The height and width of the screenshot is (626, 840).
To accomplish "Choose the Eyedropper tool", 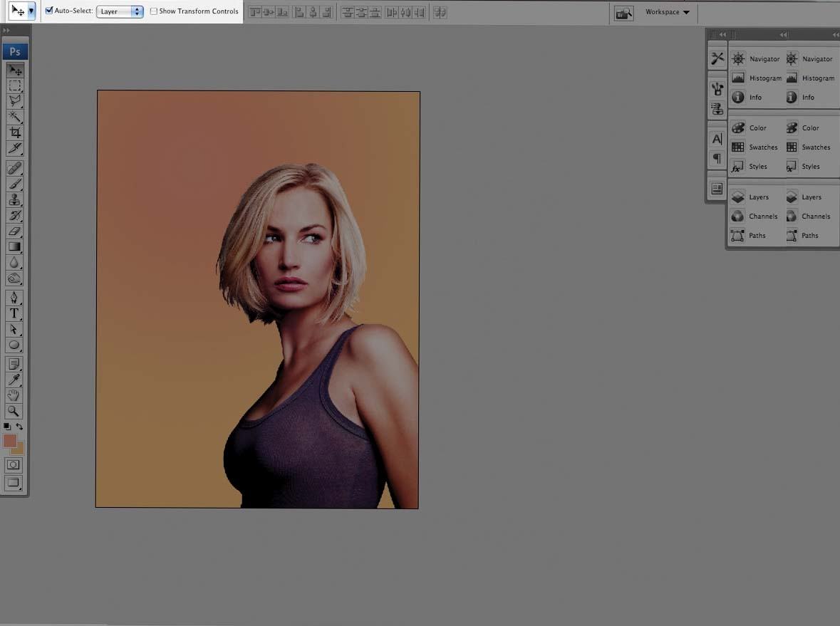I will 14,380.
